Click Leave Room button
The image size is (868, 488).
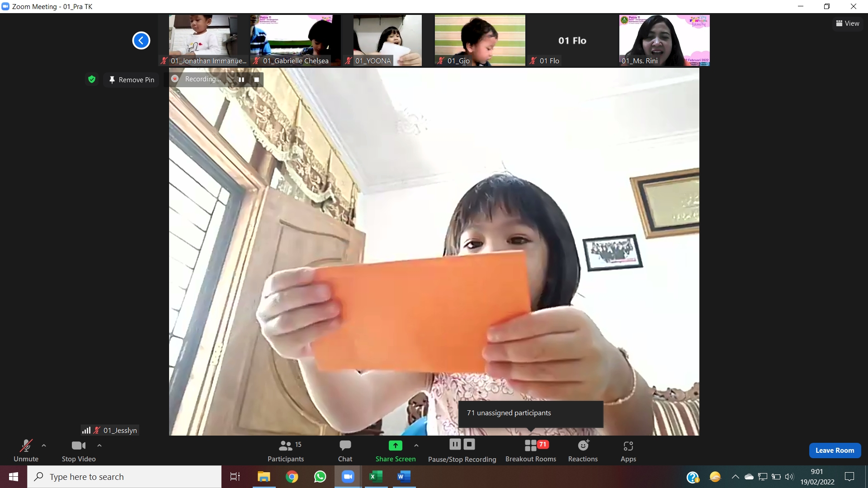click(x=835, y=450)
